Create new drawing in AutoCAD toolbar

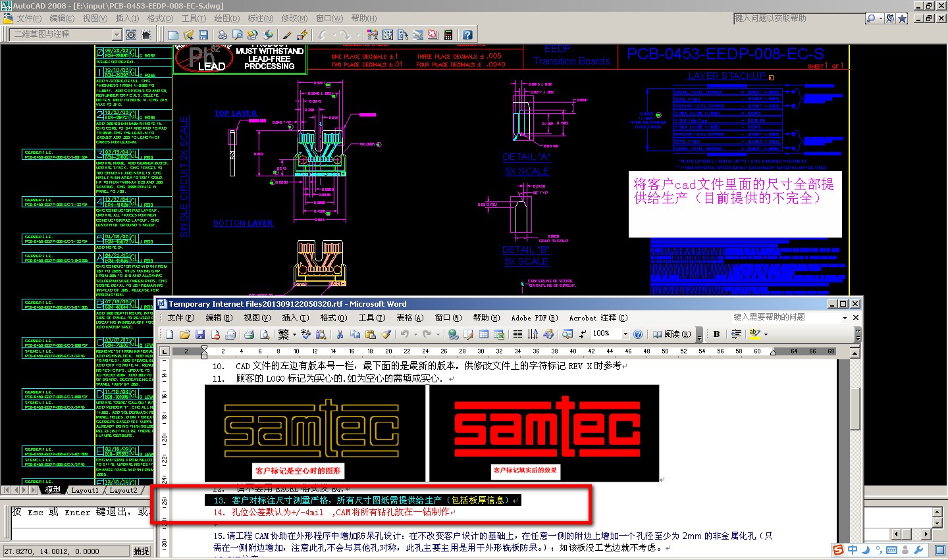(172, 34)
